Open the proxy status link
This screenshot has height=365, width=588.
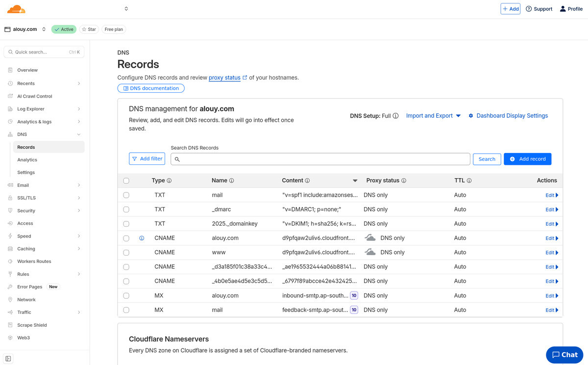(224, 78)
